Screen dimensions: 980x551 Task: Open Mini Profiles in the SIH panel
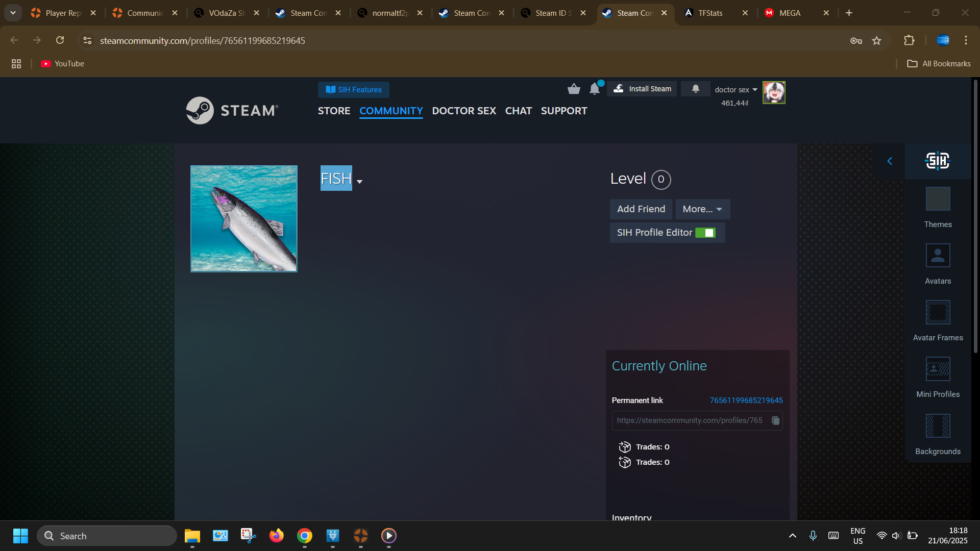pyautogui.click(x=938, y=378)
